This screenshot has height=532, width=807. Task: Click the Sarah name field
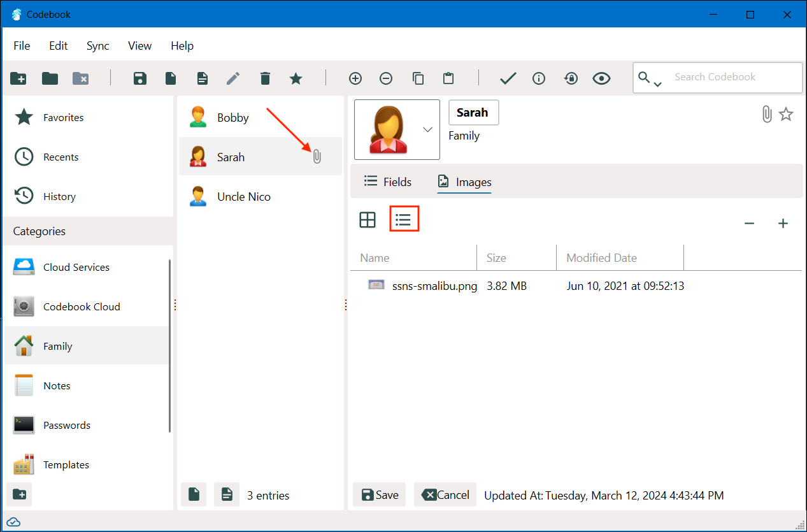coord(473,113)
